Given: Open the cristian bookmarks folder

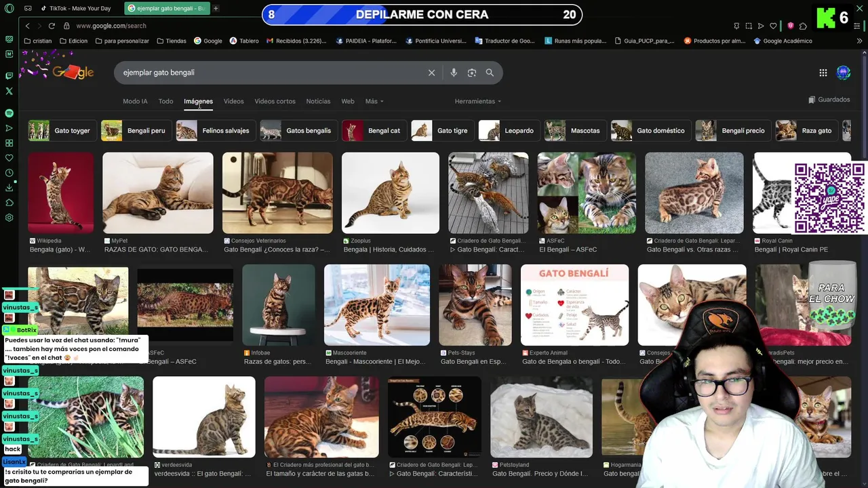Looking at the screenshot, I should tap(37, 41).
